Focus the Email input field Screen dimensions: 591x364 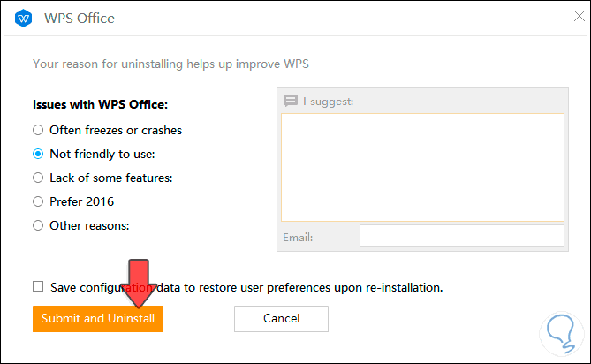pos(461,237)
